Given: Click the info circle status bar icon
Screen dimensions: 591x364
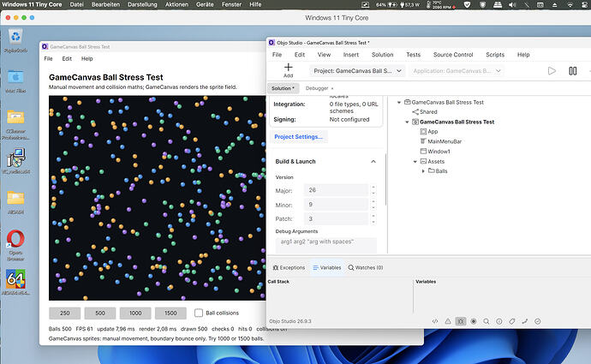Looking at the screenshot, I should click(x=499, y=321).
